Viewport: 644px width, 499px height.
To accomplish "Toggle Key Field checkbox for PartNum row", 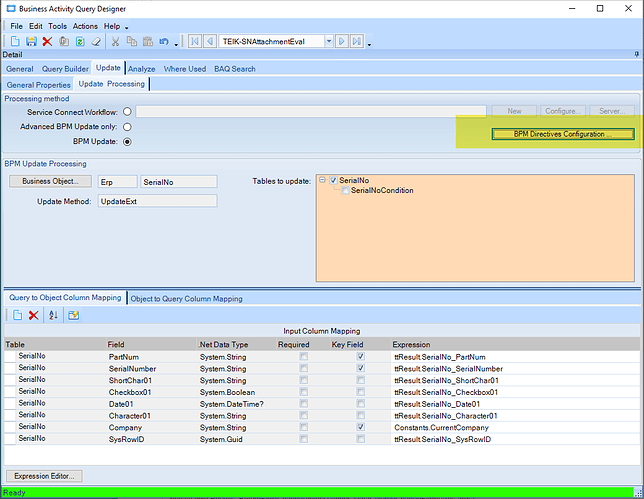I will (360, 356).
